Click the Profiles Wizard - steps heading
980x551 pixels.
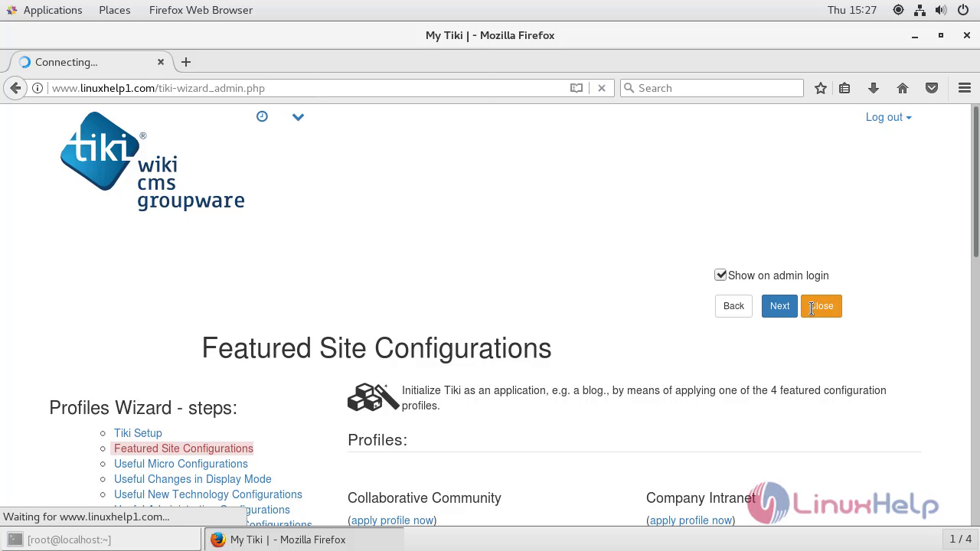[x=143, y=408]
